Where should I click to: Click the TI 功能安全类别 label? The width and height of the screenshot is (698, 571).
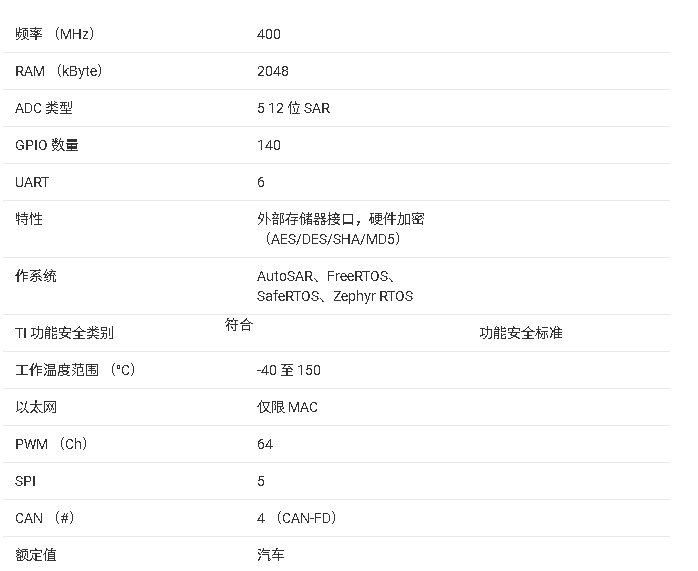coord(64,333)
